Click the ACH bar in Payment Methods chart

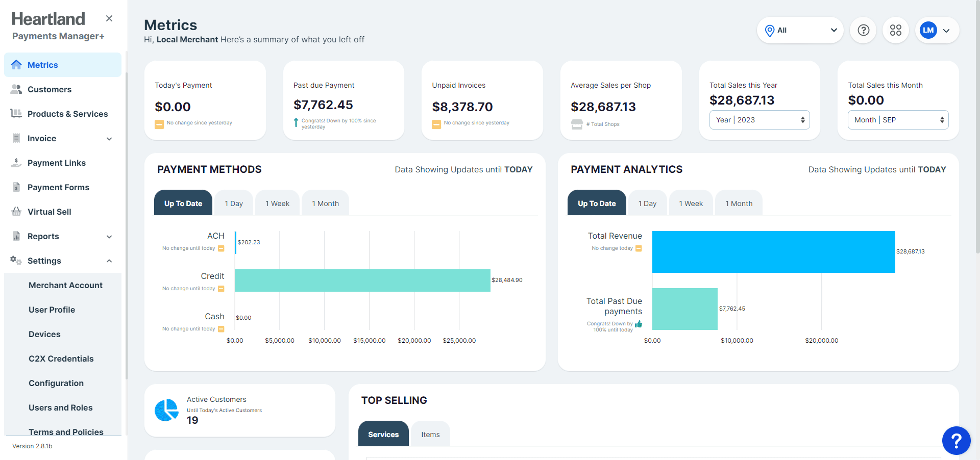click(236, 242)
